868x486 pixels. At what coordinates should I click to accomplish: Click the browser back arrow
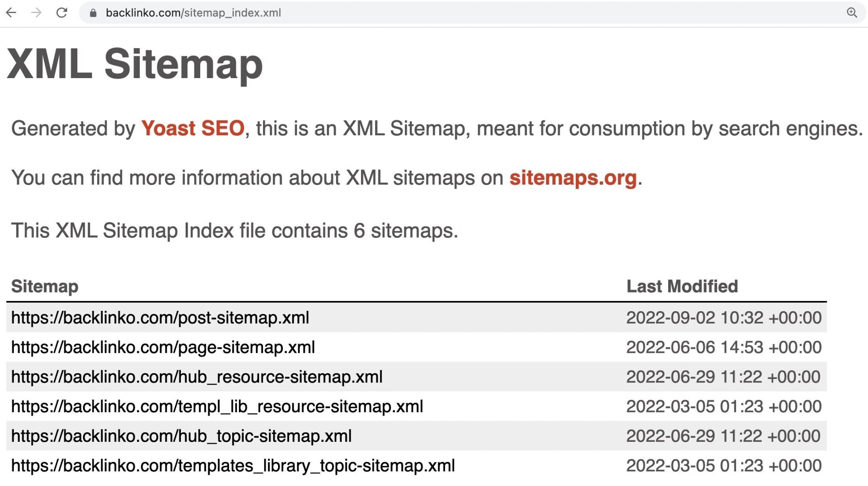click(x=12, y=12)
